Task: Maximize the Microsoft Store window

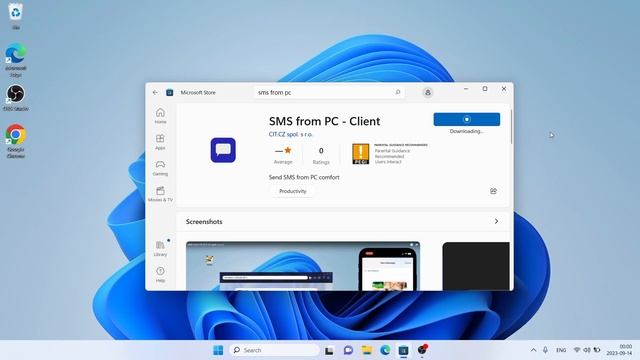Action: 485,89
